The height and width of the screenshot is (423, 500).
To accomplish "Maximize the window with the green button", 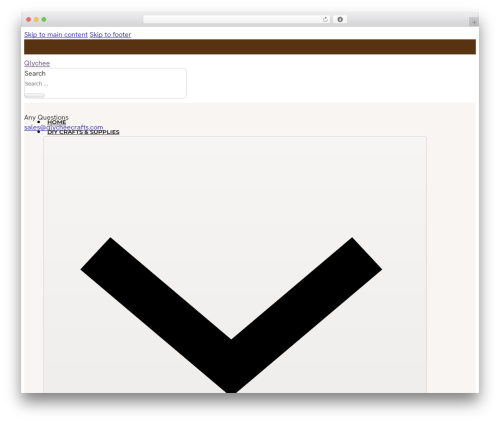I will click(x=44, y=19).
